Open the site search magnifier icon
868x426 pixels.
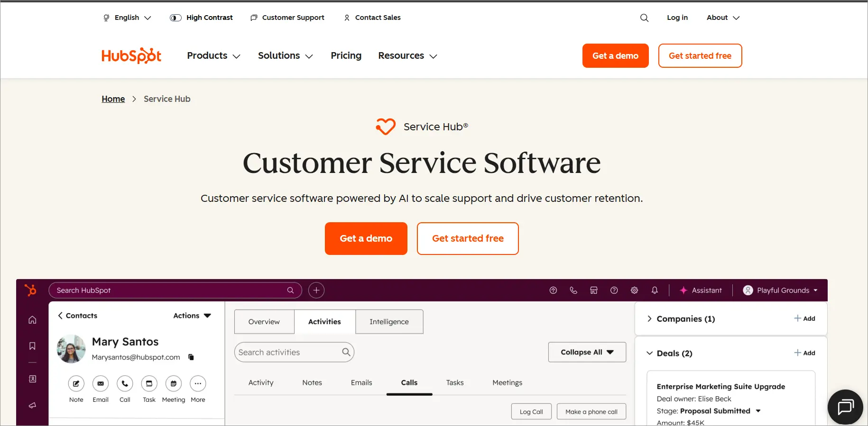[x=644, y=18]
